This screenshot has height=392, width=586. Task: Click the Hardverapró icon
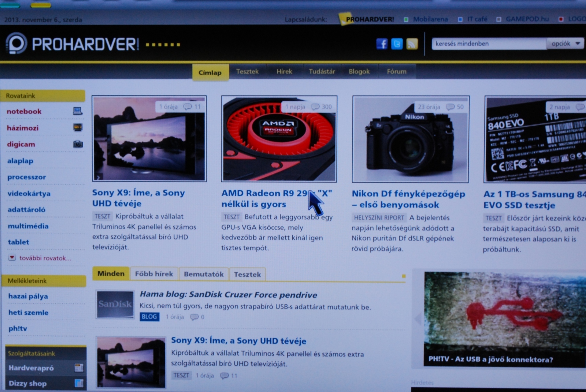(79, 367)
